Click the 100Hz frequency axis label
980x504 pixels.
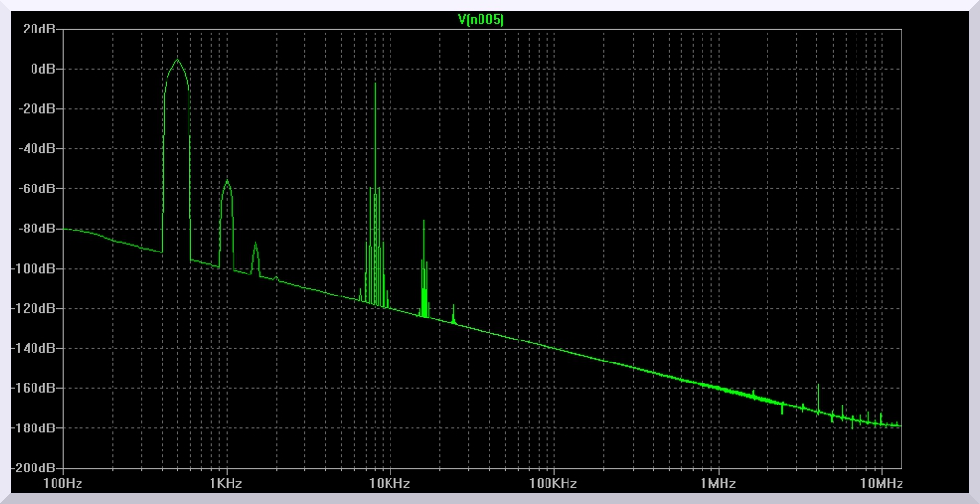pos(63,484)
